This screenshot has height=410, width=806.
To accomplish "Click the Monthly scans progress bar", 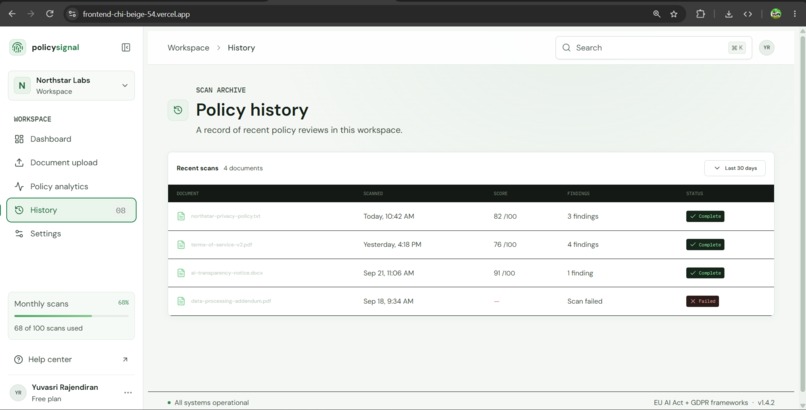I will point(71,316).
